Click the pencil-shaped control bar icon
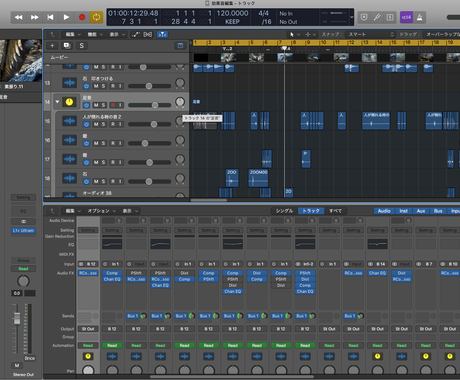This screenshot has width=460, height=380. (x=377, y=17)
